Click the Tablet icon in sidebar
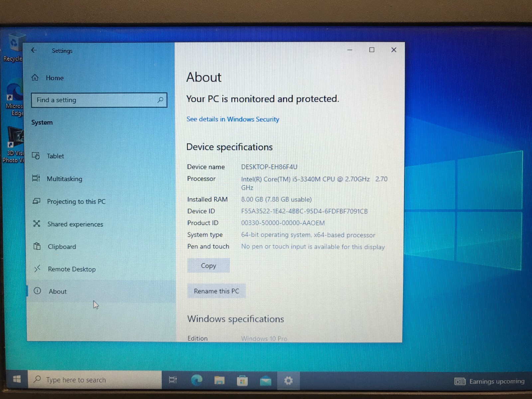 pos(36,156)
